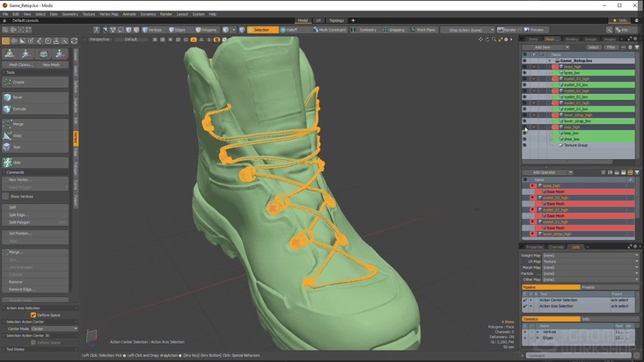
Task: Toggle Symmetry in the toolbar
Action: [364, 30]
